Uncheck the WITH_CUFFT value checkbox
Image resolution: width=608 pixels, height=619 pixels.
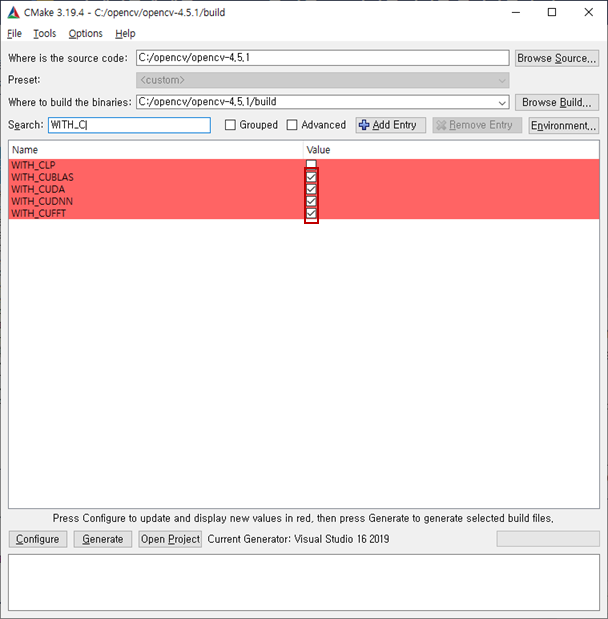312,214
